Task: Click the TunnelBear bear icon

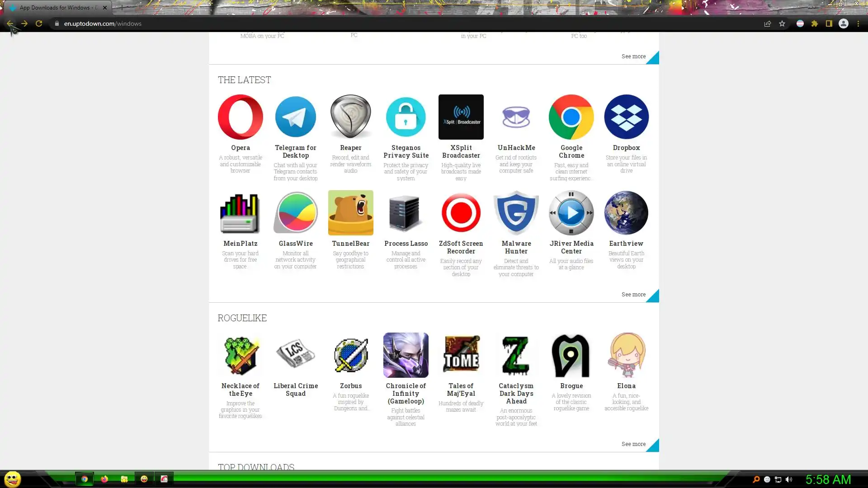Action: pos(350,212)
